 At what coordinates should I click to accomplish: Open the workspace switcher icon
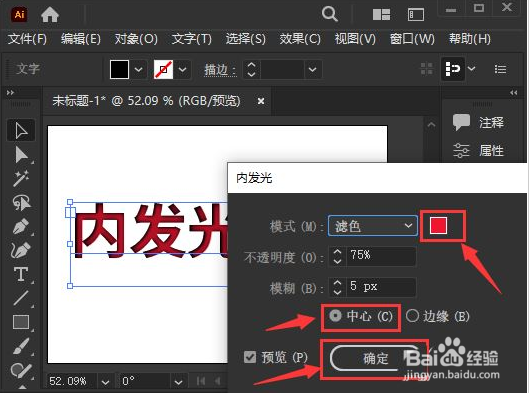coord(416,15)
